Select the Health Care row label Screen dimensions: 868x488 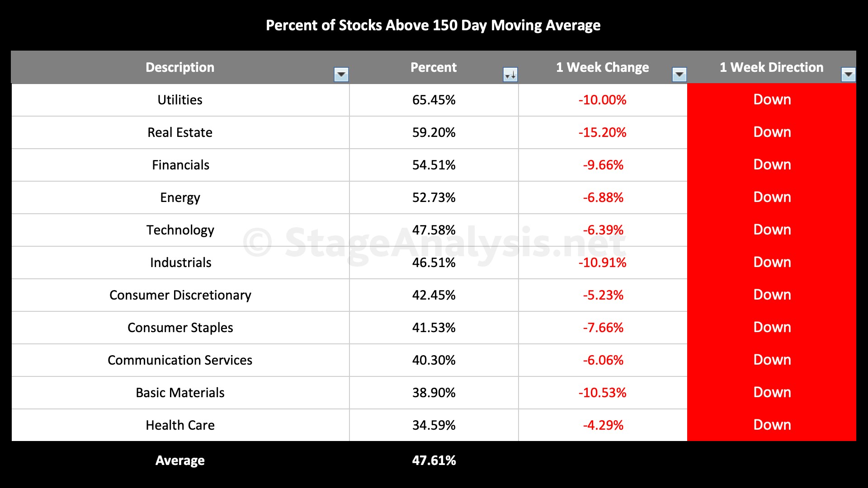(x=180, y=425)
